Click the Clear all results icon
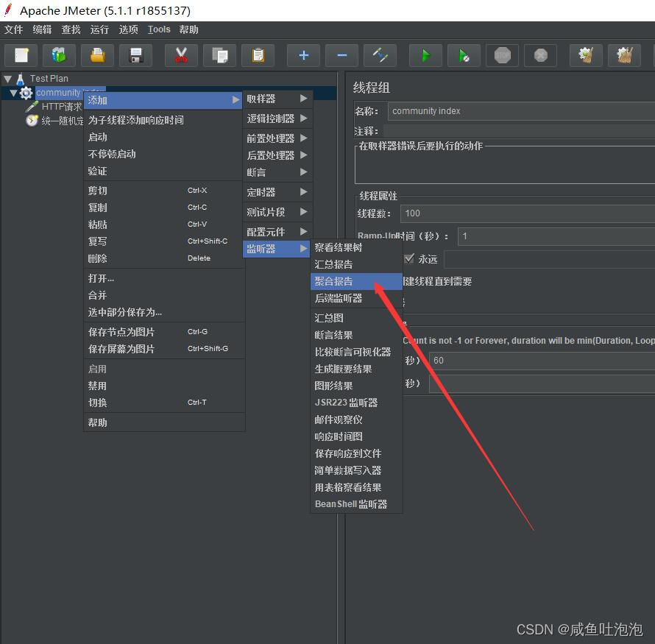This screenshot has width=655, height=644. 625,55
